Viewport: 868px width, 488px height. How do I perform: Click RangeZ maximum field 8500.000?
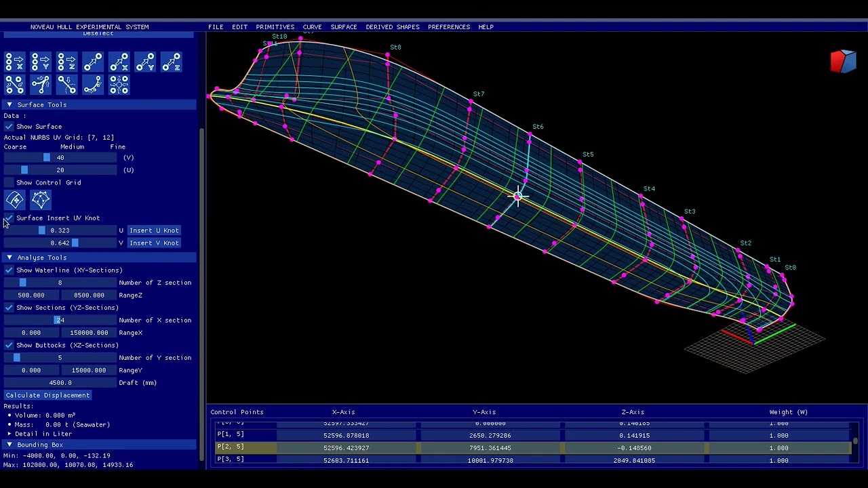coord(89,296)
